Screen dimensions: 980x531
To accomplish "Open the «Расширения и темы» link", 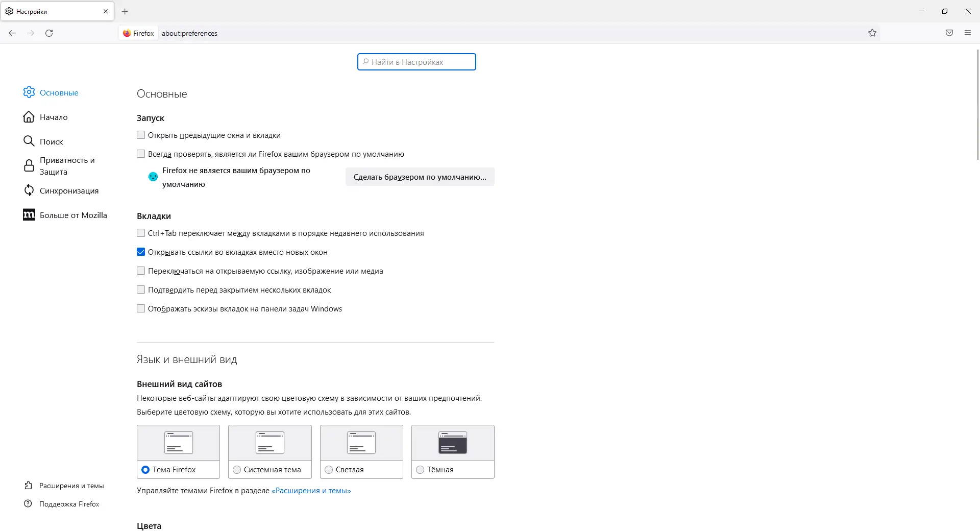I will click(x=311, y=491).
